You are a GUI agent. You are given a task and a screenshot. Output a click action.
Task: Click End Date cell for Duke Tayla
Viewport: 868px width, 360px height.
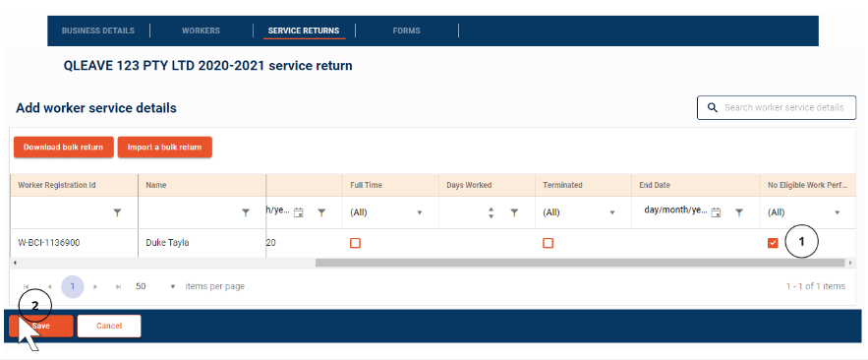(696, 243)
